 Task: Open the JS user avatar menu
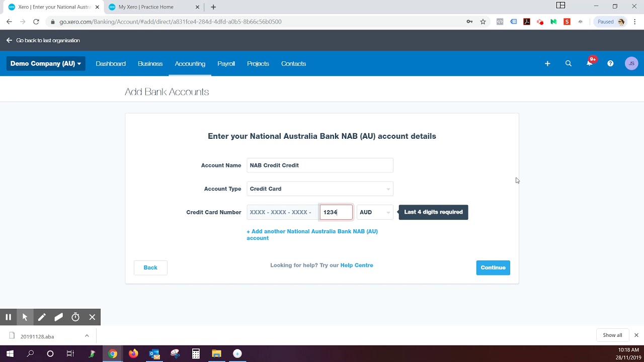click(631, 63)
